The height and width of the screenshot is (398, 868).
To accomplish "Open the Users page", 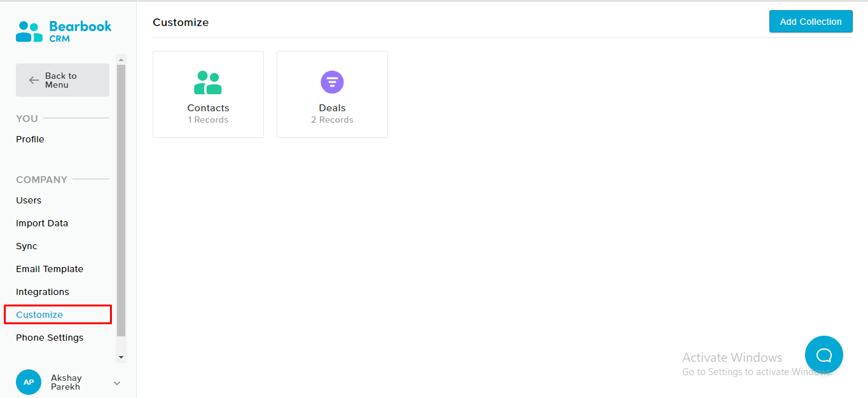I will [29, 200].
